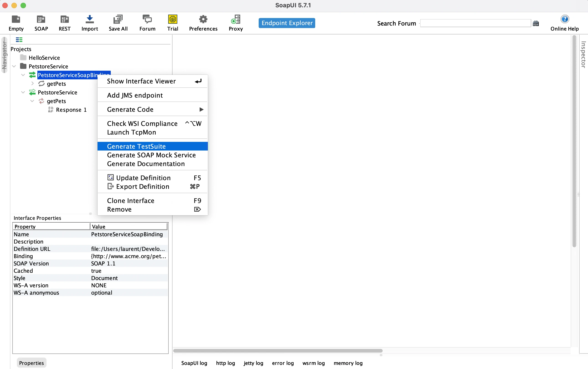Collapse the PetstoreService mock service node

coord(23,93)
